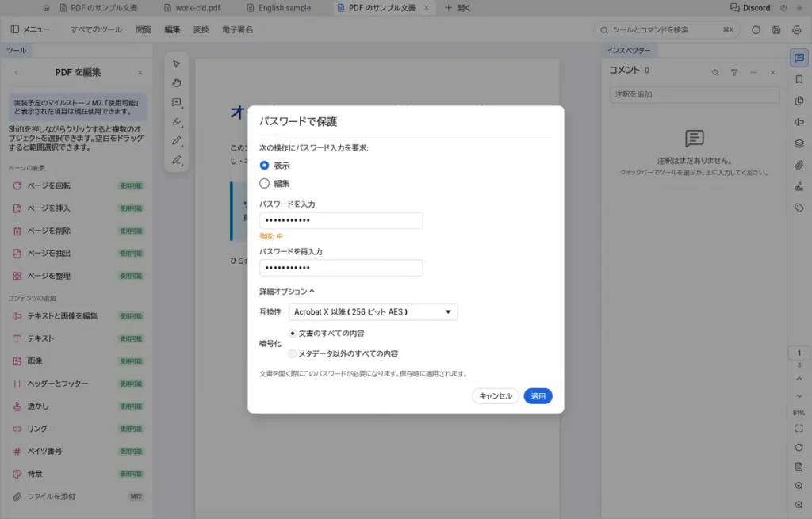Select メタデータ以外のすべての内容 option

pyautogui.click(x=293, y=353)
